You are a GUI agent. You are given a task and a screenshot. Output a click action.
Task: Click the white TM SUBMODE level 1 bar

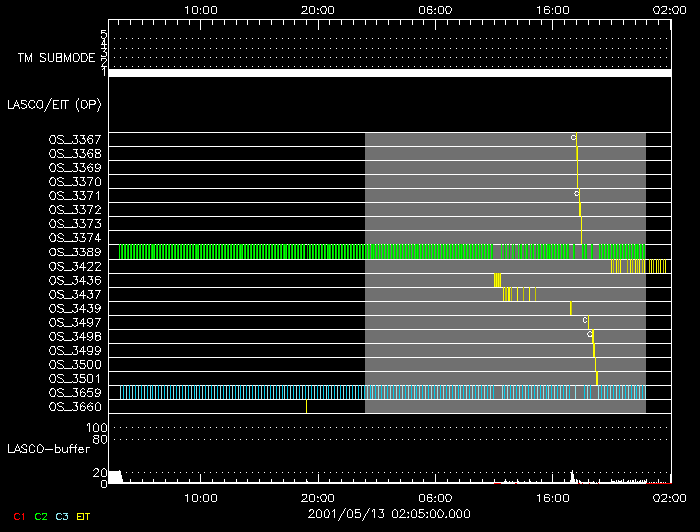tap(388, 73)
